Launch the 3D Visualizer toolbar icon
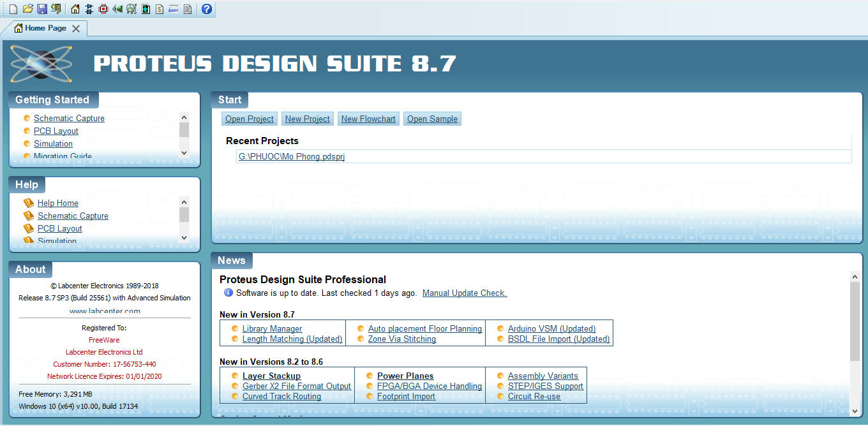The image size is (868, 426). (117, 9)
